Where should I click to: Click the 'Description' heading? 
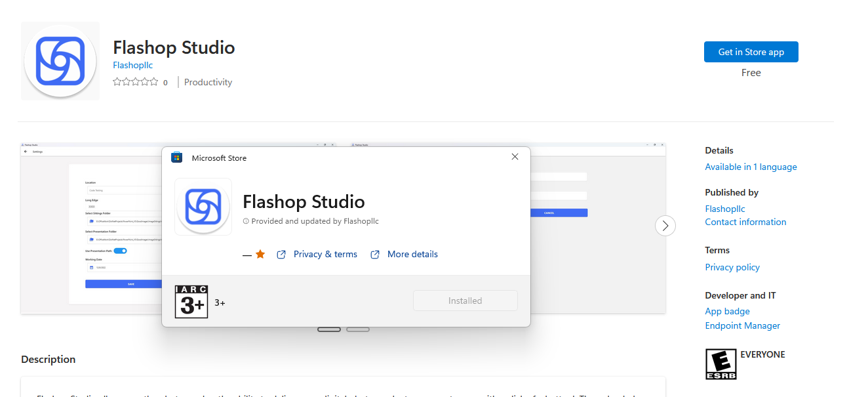point(49,359)
